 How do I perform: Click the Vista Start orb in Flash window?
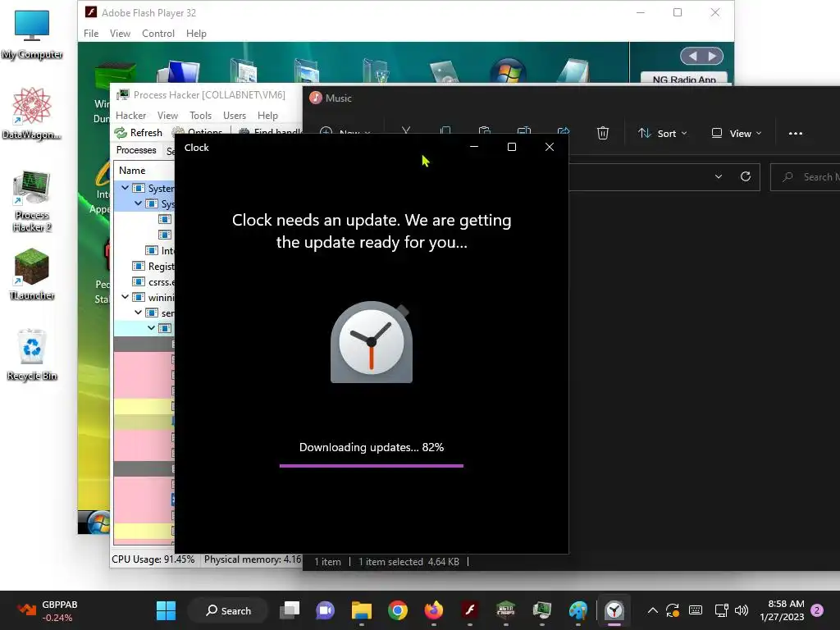98,523
